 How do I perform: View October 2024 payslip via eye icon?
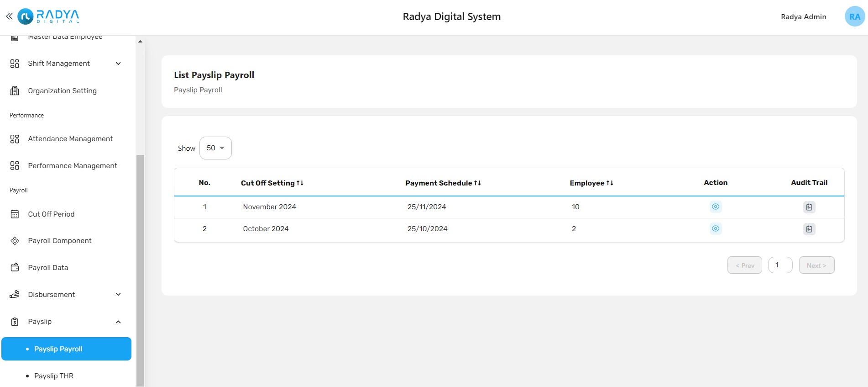pyautogui.click(x=715, y=228)
